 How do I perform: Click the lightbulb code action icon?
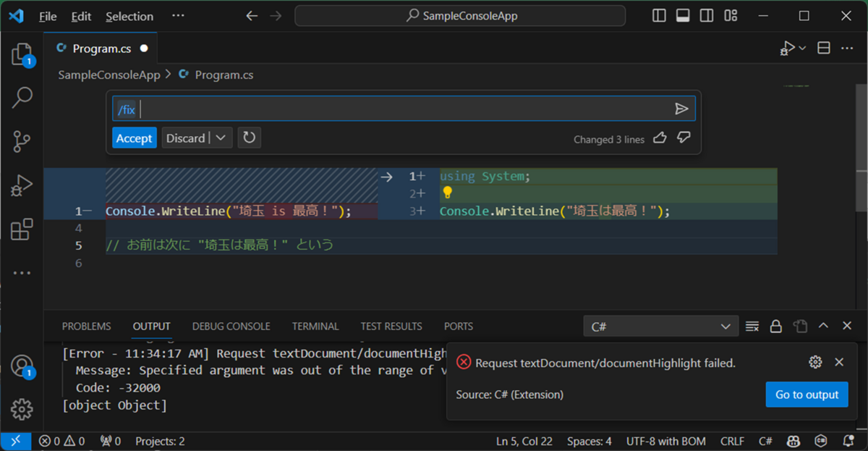point(447,193)
